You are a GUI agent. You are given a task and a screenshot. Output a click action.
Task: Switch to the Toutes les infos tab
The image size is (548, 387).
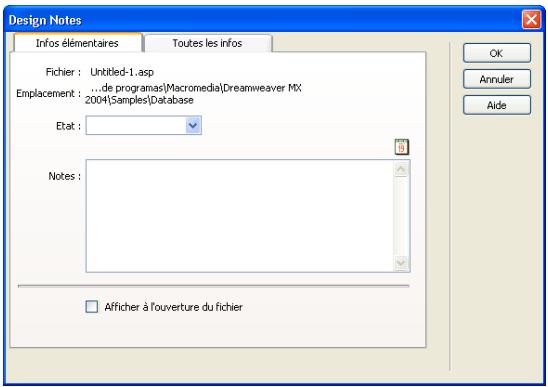208,43
